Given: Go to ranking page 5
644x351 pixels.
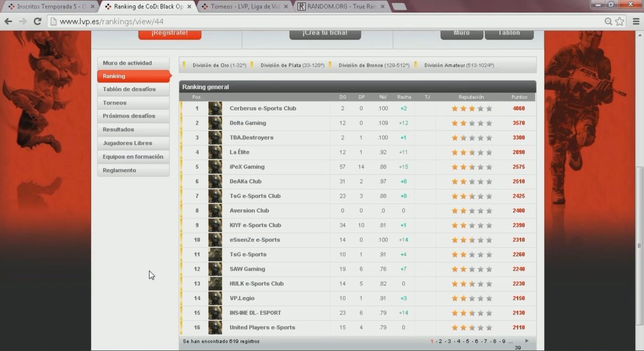Looking at the screenshot, I should click(x=467, y=341).
